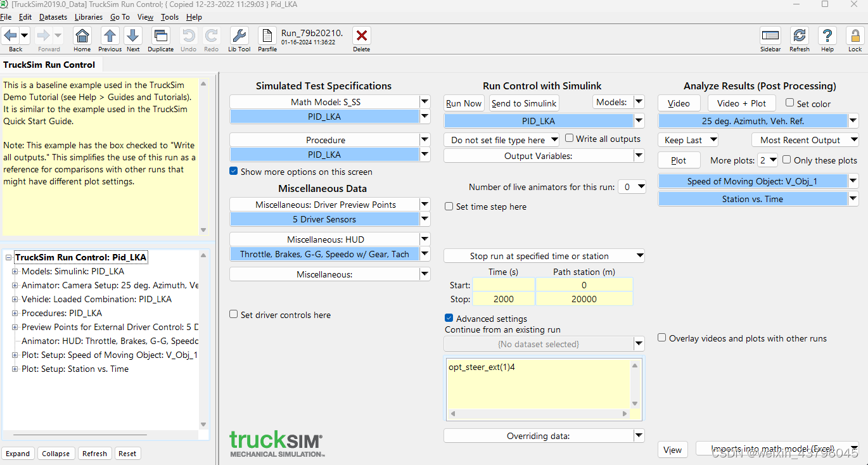This screenshot has width=868, height=465.
Task: Open the Go To menu
Action: tap(120, 17)
